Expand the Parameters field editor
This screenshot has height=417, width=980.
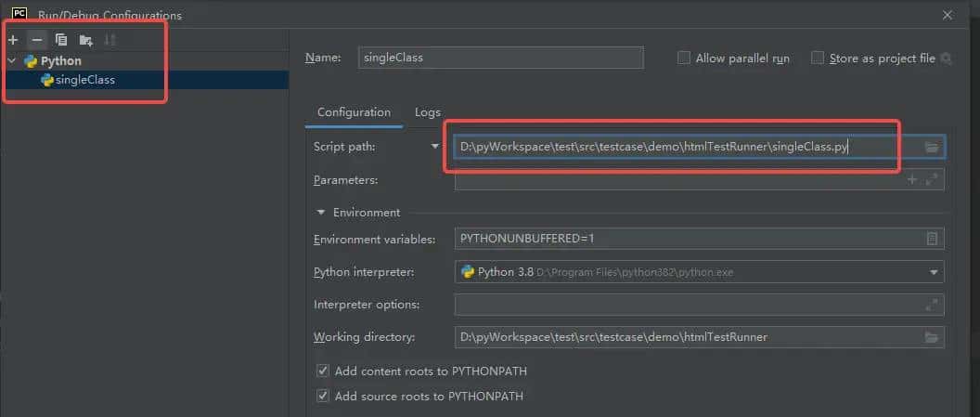point(932,179)
